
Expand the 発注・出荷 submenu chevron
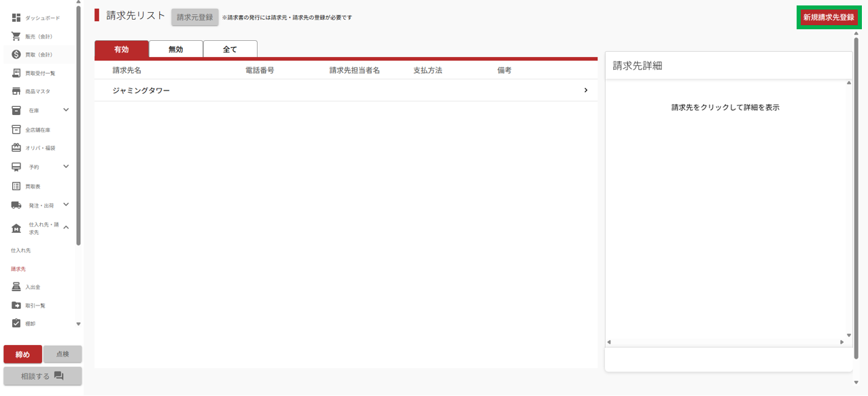pos(66,204)
